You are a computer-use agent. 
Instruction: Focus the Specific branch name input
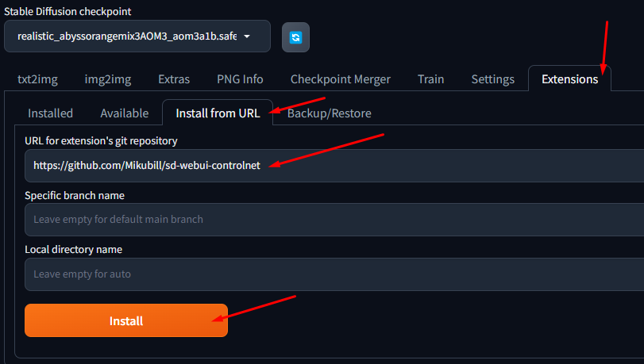tap(334, 220)
